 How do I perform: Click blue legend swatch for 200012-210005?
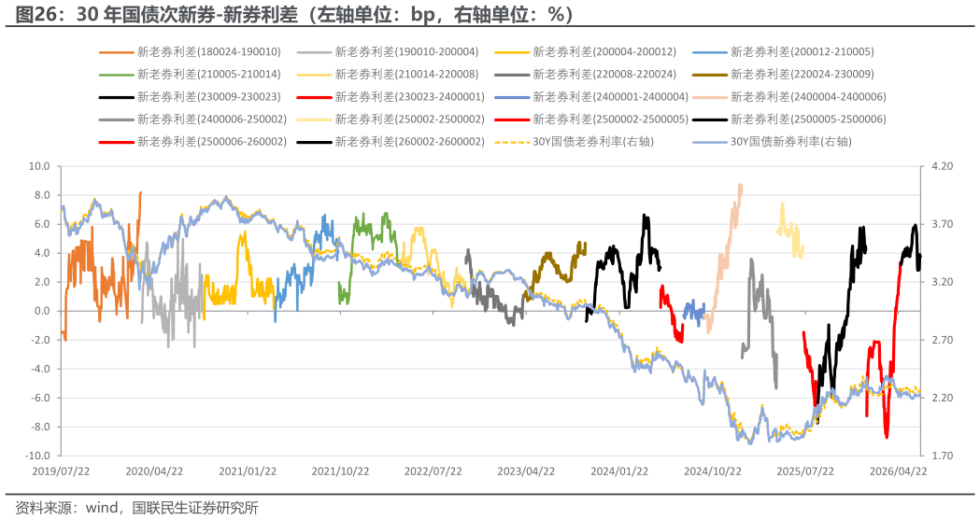point(709,52)
